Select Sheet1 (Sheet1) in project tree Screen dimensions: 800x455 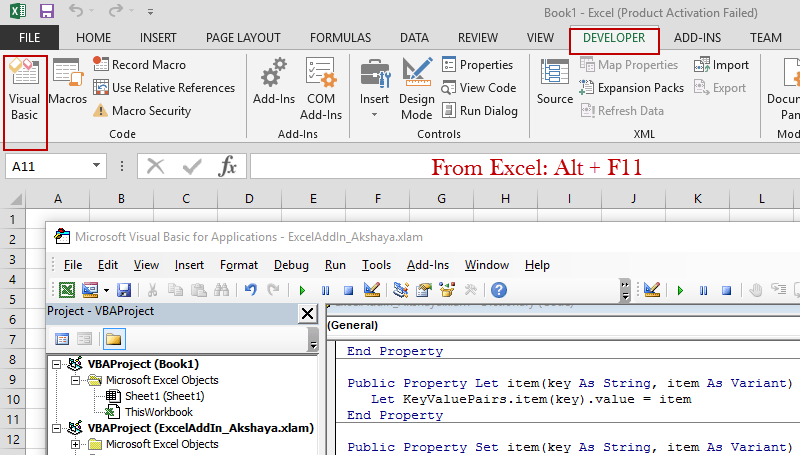[x=164, y=396]
